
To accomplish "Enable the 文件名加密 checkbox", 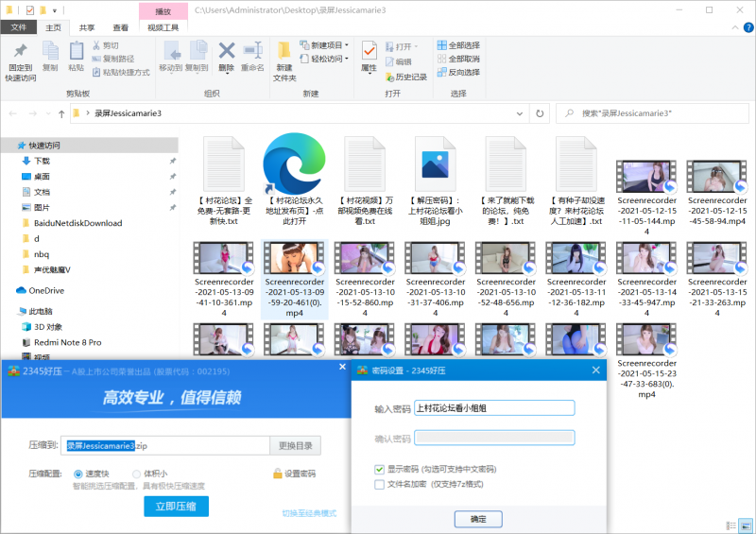I will click(x=379, y=484).
